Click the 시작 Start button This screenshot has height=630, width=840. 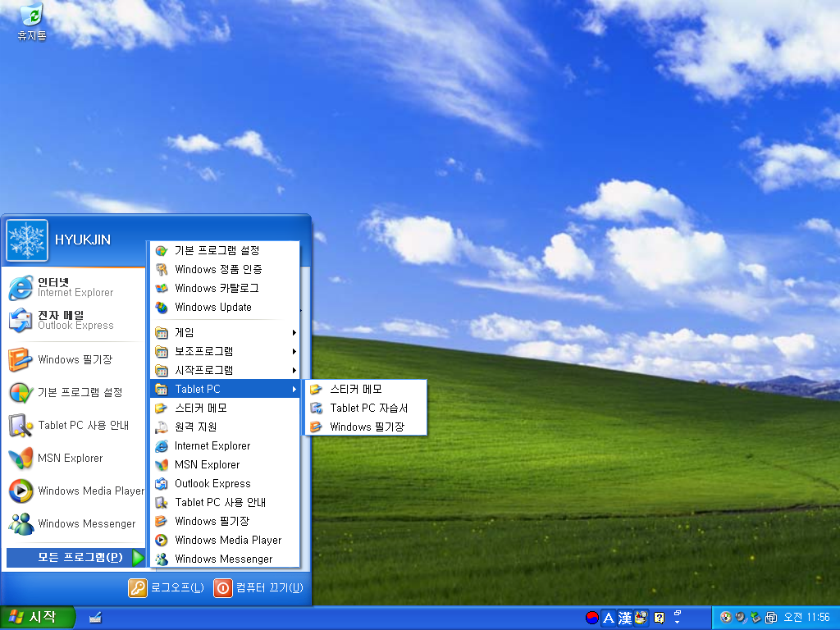(x=36, y=618)
